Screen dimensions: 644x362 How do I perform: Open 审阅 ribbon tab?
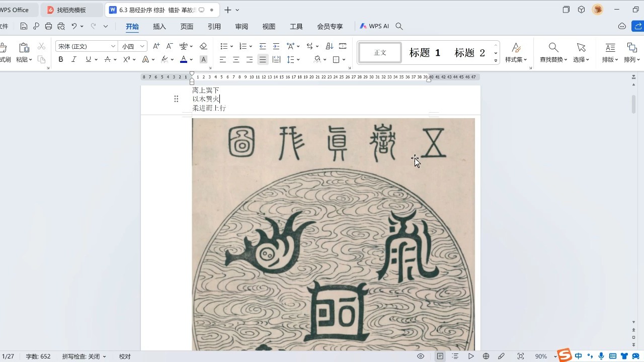[x=242, y=26]
